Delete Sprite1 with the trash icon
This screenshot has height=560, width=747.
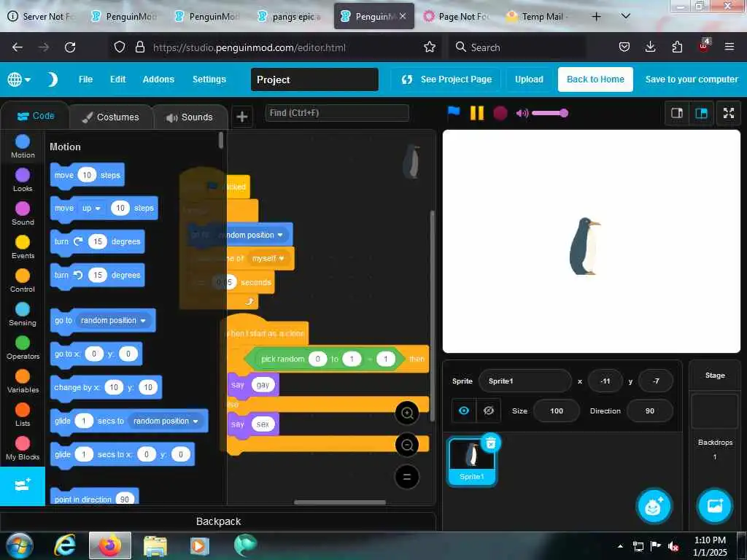coord(491,443)
